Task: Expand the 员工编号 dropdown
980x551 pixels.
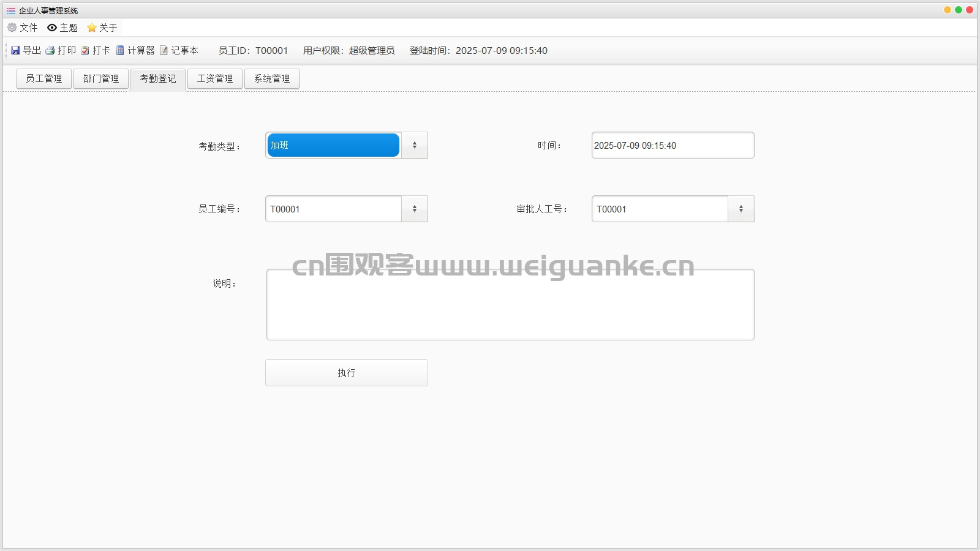Action: (x=415, y=209)
